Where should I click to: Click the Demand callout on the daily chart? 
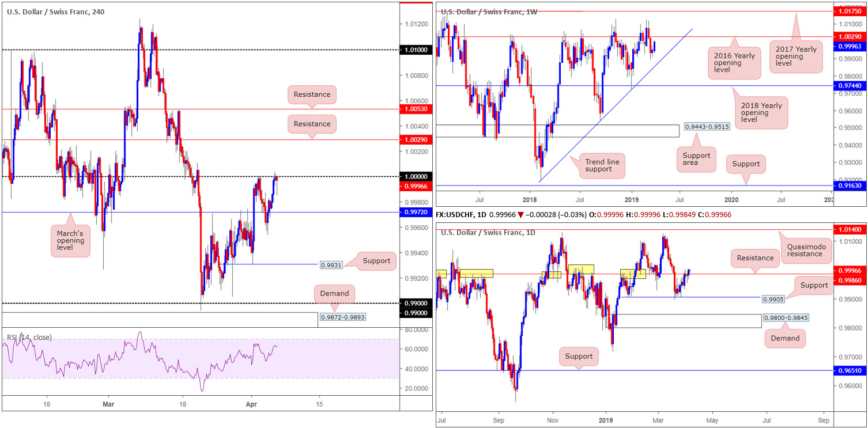785,338
